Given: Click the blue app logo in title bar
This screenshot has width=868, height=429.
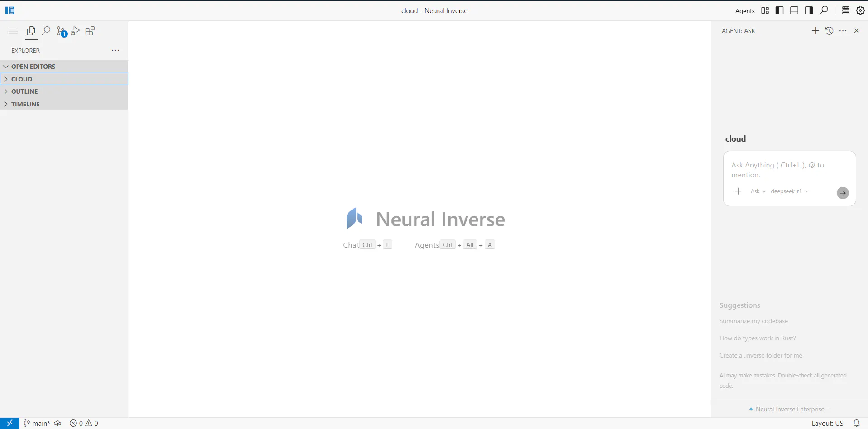Looking at the screenshot, I should [10, 10].
